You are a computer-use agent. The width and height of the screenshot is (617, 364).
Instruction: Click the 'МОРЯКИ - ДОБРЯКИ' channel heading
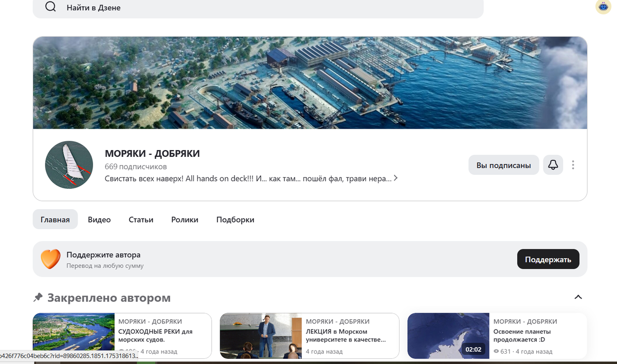tap(152, 153)
